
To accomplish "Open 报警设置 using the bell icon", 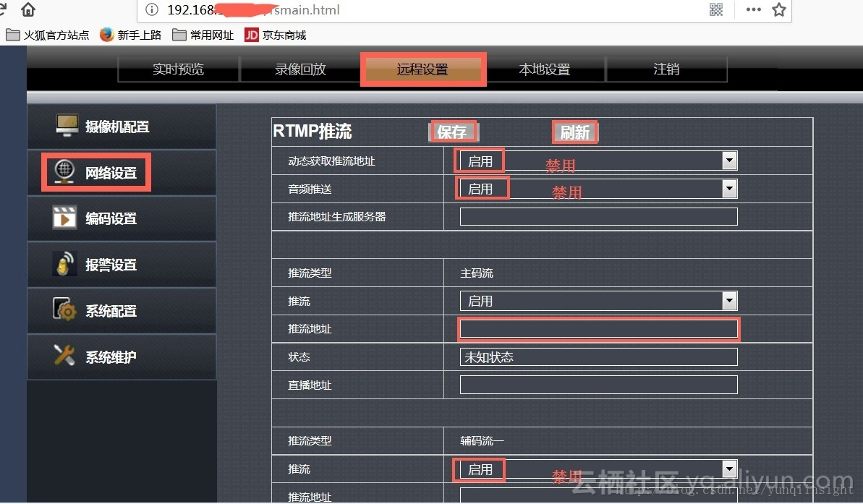I will coord(65,264).
